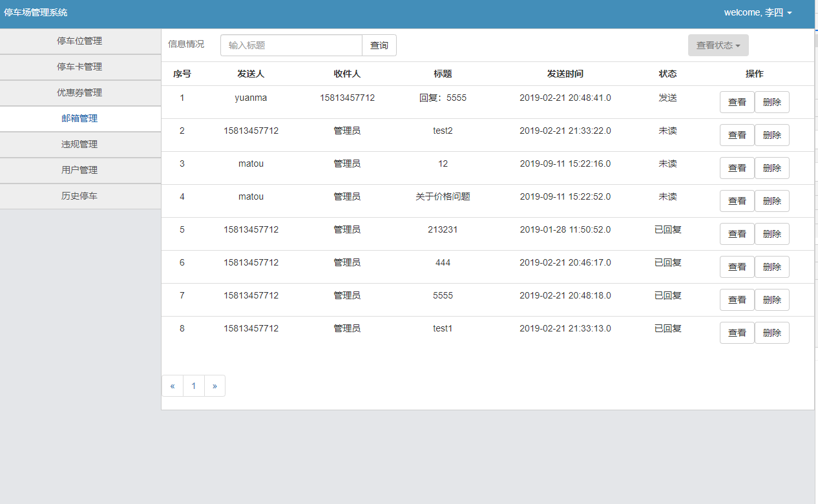Click the 查询 search button
Screen dimensions: 818x504
(379, 45)
